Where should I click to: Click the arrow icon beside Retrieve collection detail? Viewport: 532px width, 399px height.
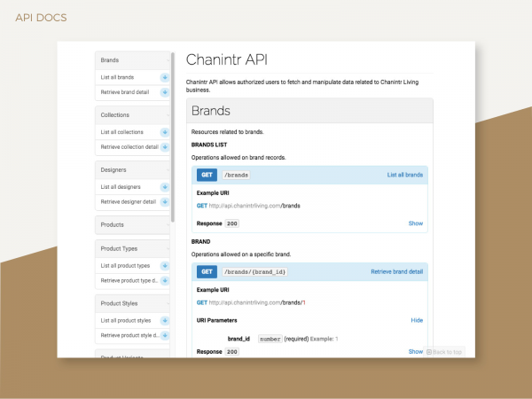coord(165,147)
